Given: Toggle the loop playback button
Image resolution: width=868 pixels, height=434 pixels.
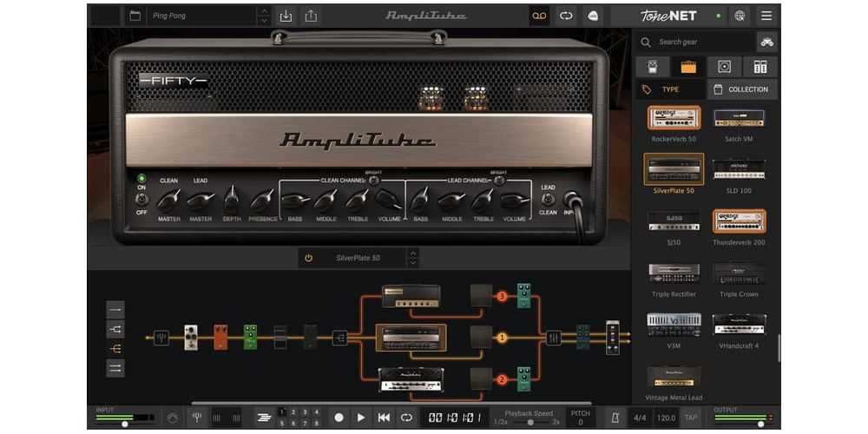Looking at the screenshot, I should 407,418.
